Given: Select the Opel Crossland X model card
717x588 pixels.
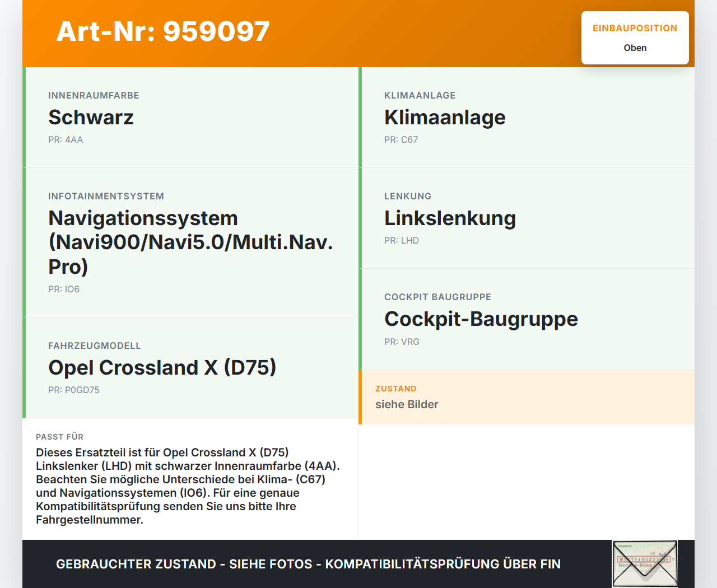Looking at the screenshot, I should 190,367.
